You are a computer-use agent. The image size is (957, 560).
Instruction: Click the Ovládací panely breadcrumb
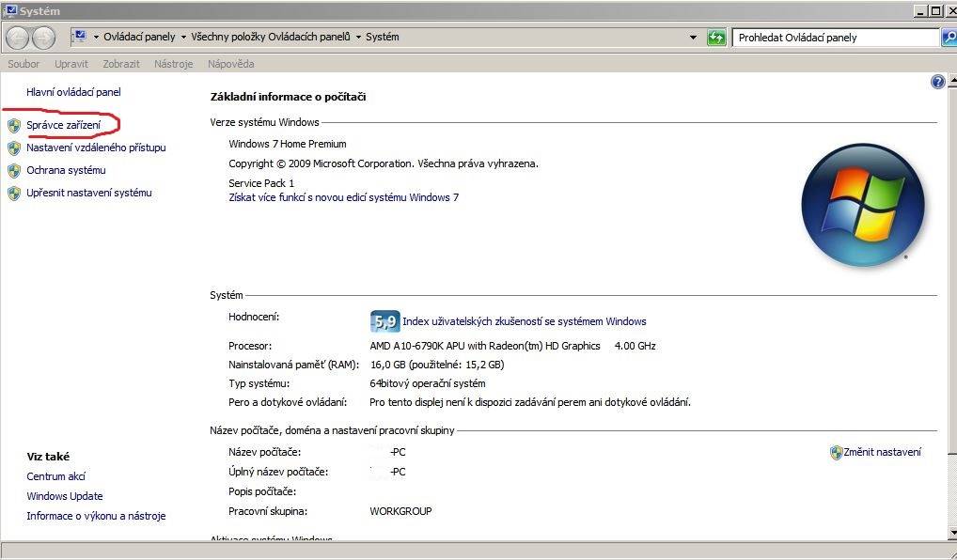tap(139, 37)
